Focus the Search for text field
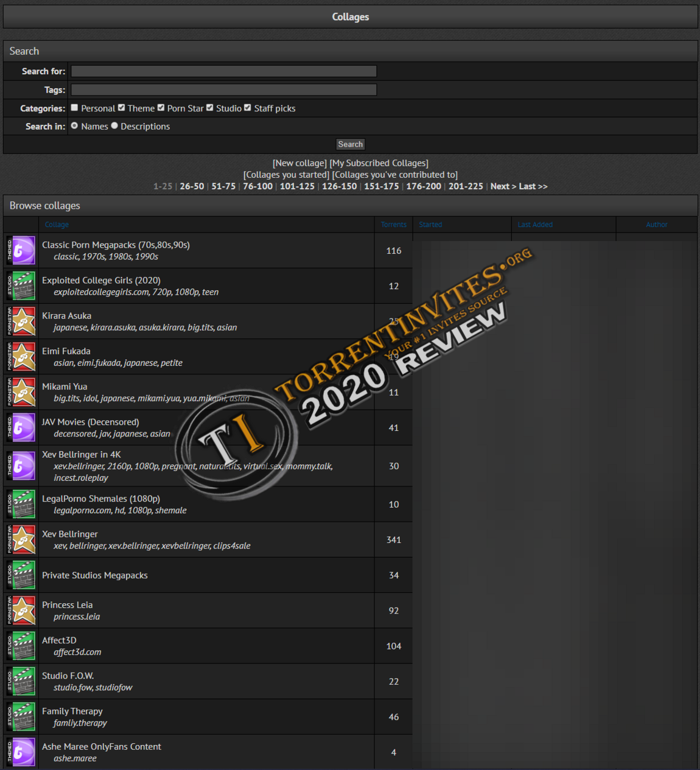This screenshot has height=770, width=700. pos(223,71)
